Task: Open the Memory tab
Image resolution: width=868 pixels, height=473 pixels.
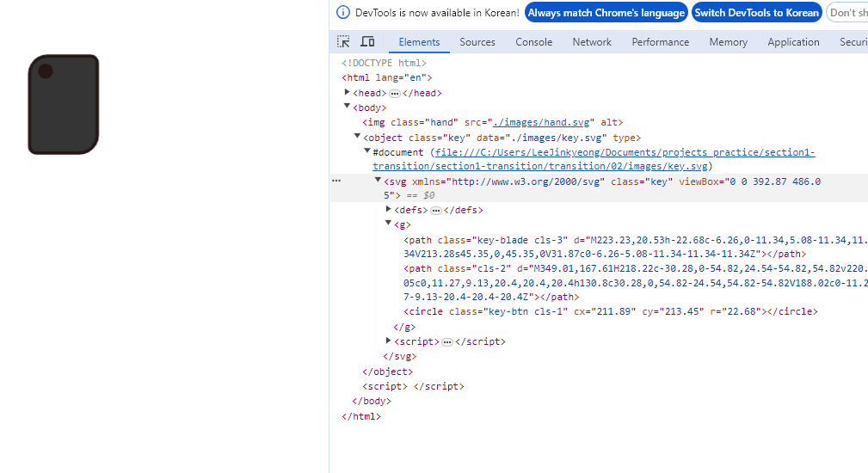Action: (x=728, y=42)
